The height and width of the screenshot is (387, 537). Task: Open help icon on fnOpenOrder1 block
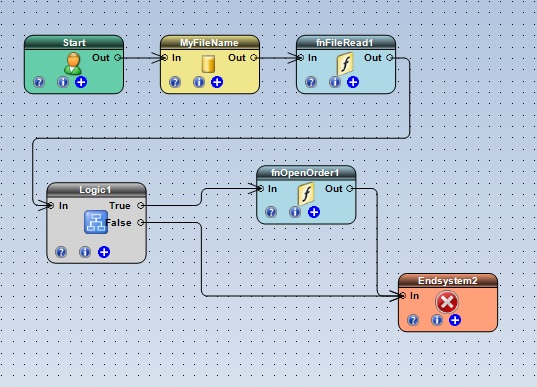click(271, 212)
